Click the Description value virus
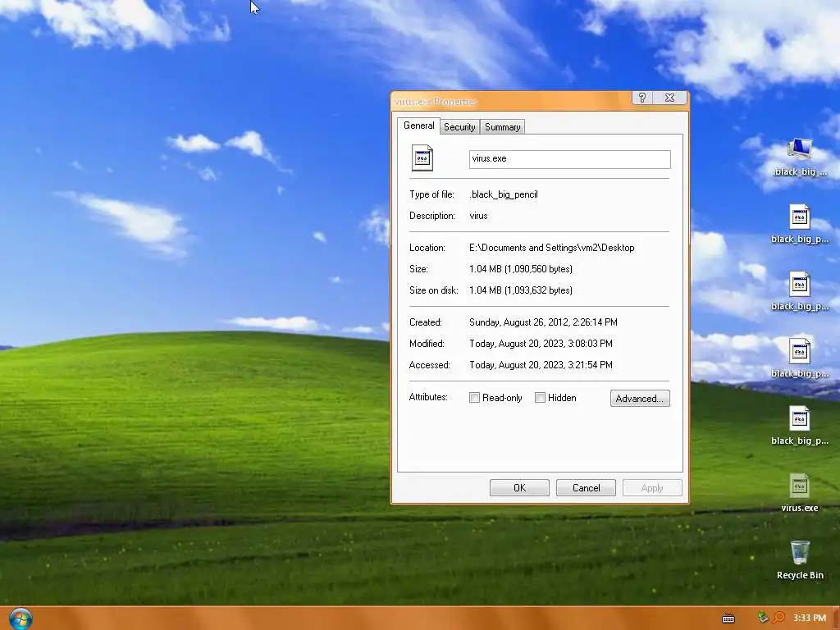 click(478, 216)
